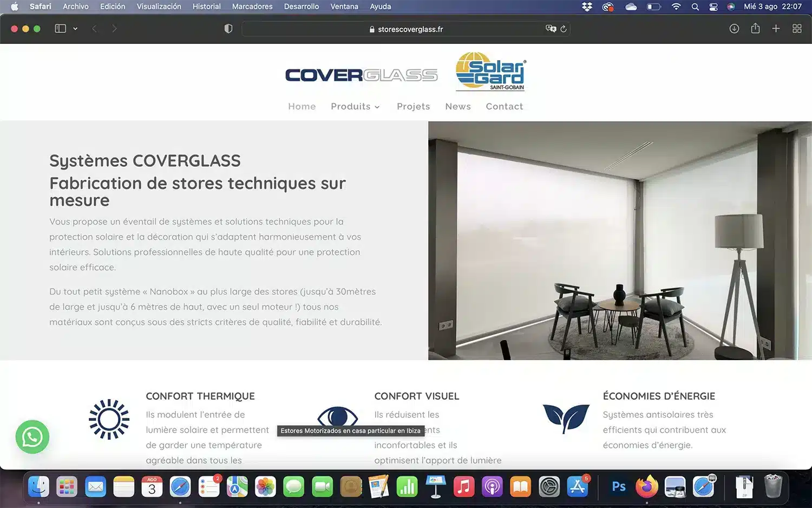
Task: Open the sidebar tab group dropdown arrow
Action: pos(75,29)
